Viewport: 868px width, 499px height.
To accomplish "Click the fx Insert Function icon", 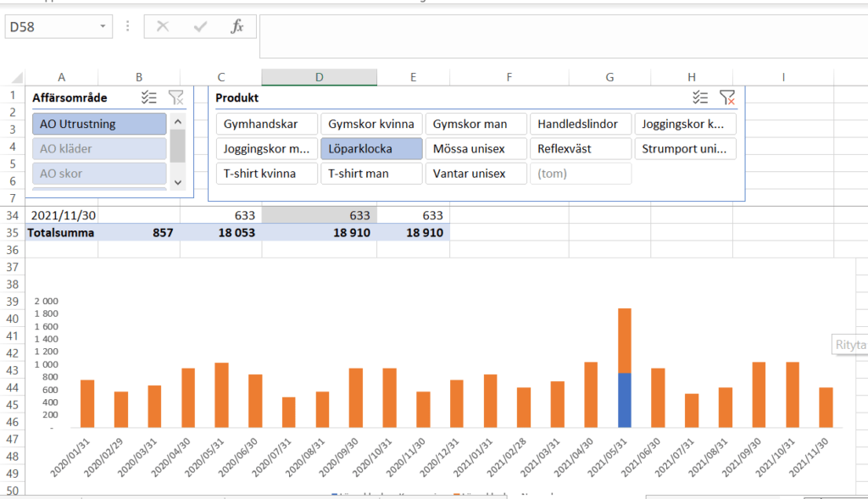I will (x=237, y=27).
